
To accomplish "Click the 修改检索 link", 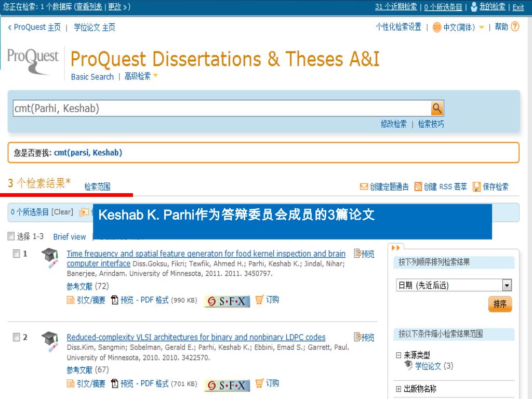I will (394, 124).
